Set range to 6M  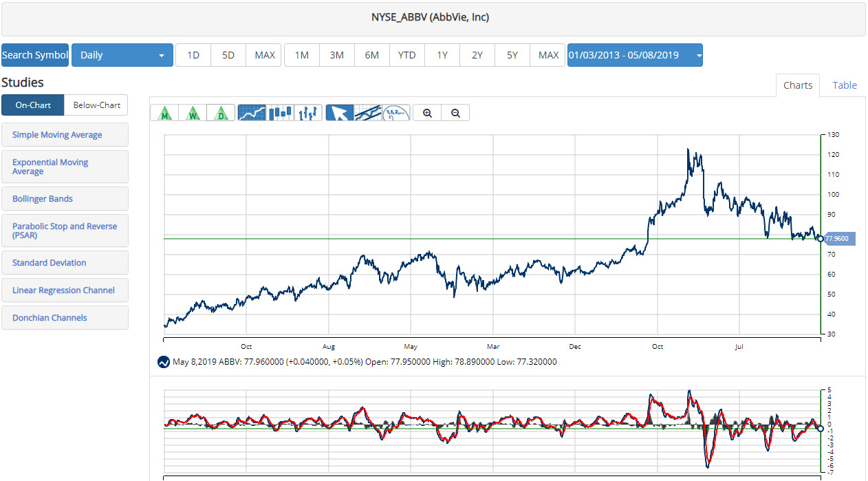pyautogui.click(x=372, y=55)
